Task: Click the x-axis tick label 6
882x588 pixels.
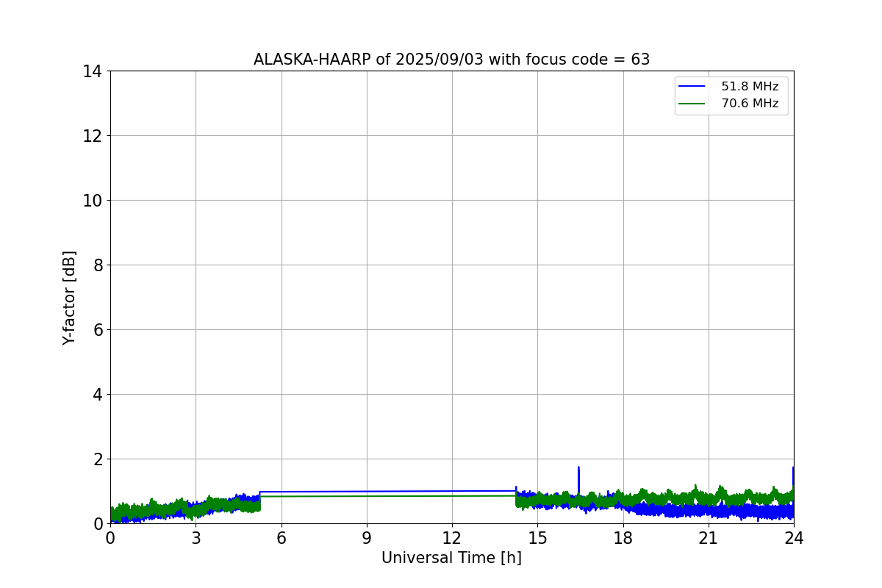Action: [x=282, y=538]
